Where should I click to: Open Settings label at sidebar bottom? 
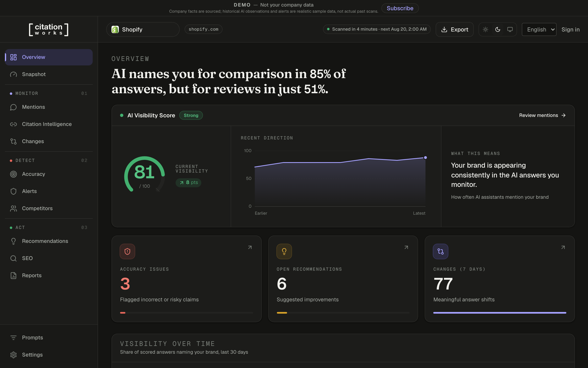pos(32,355)
